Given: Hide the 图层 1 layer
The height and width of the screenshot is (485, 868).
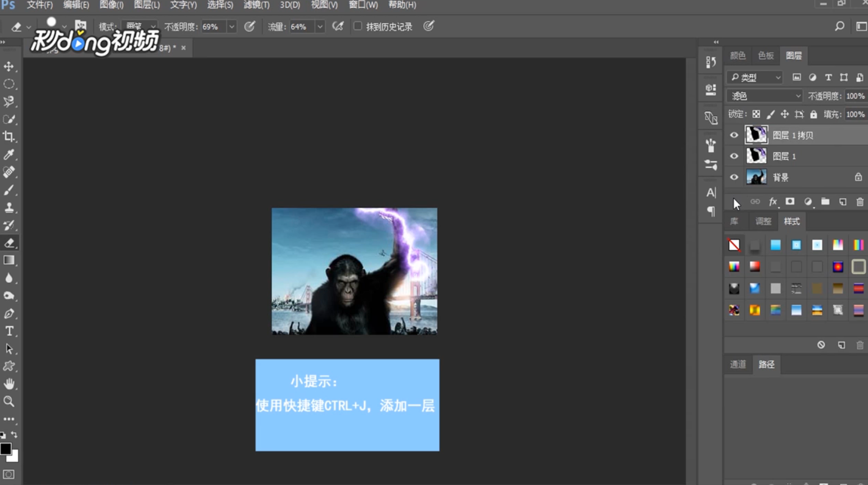Looking at the screenshot, I should [x=734, y=156].
